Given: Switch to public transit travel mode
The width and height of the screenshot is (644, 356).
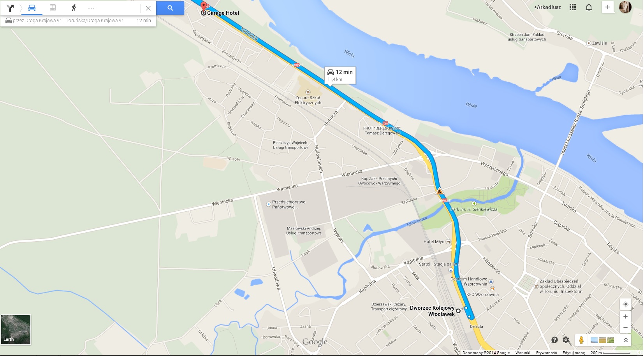Looking at the screenshot, I should (53, 8).
